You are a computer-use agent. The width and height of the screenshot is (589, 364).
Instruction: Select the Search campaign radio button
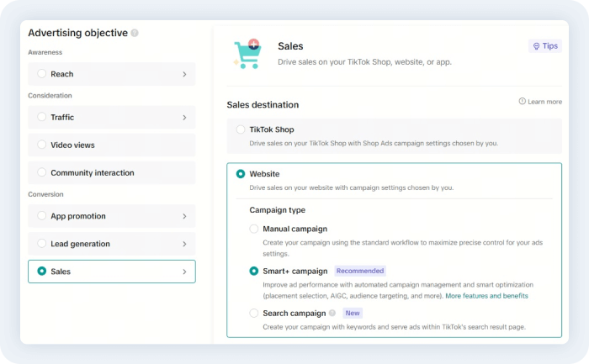[x=254, y=314]
